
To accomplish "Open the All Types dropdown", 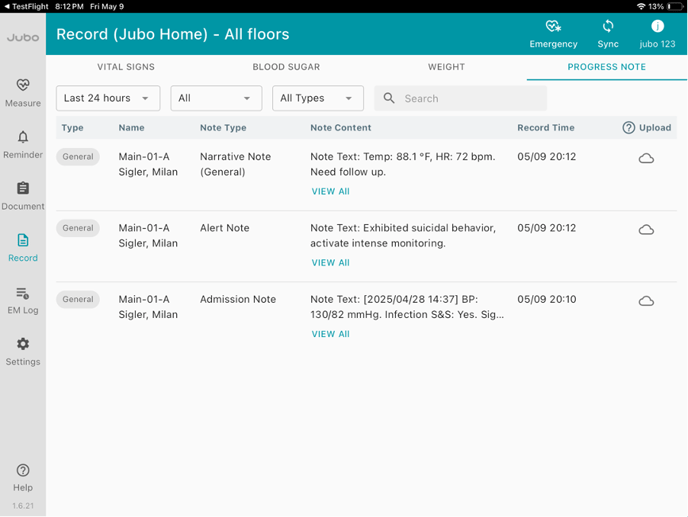I will (318, 98).
